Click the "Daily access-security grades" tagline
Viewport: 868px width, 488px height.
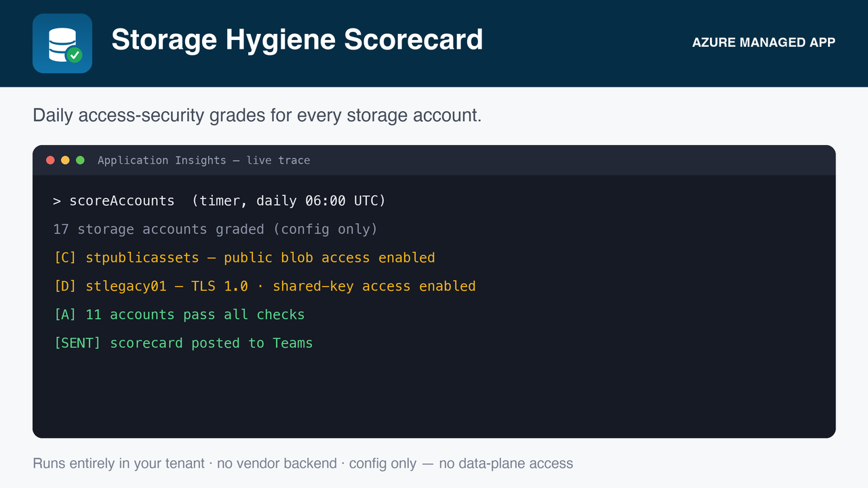point(257,115)
